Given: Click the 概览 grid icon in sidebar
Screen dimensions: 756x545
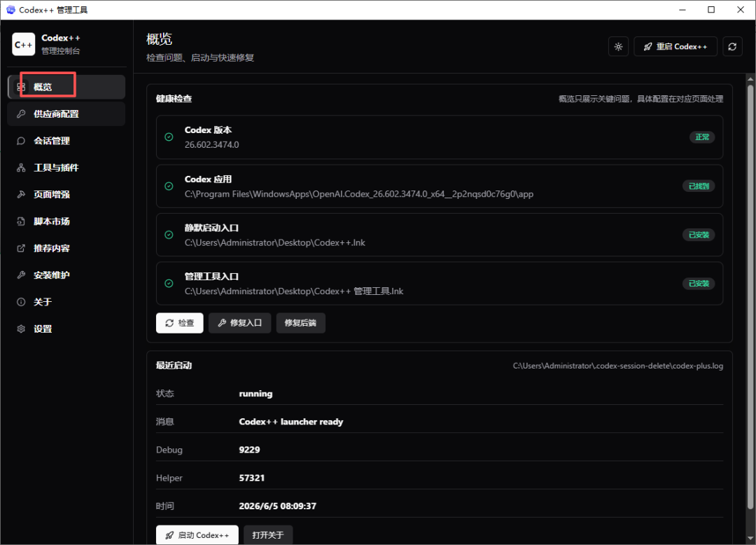Looking at the screenshot, I should 21,87.
